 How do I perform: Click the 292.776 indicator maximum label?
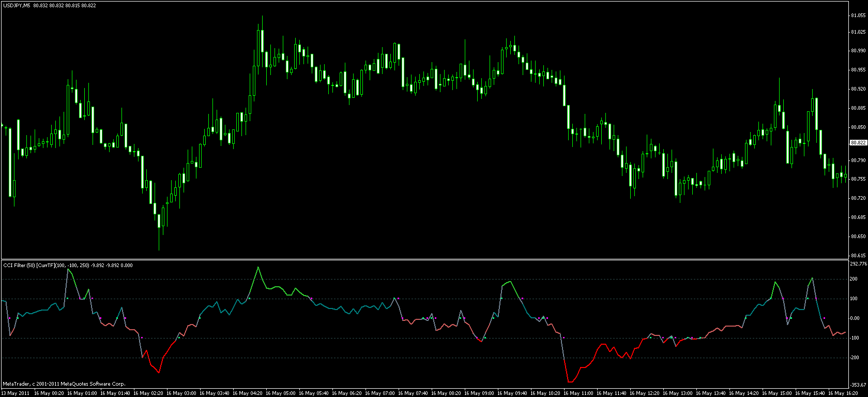click(x=858, y=264)
